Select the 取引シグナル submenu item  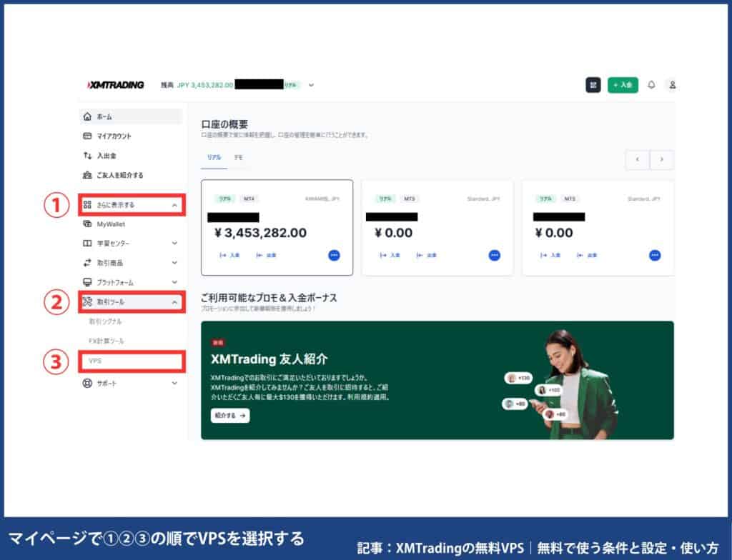pos(106,321)
